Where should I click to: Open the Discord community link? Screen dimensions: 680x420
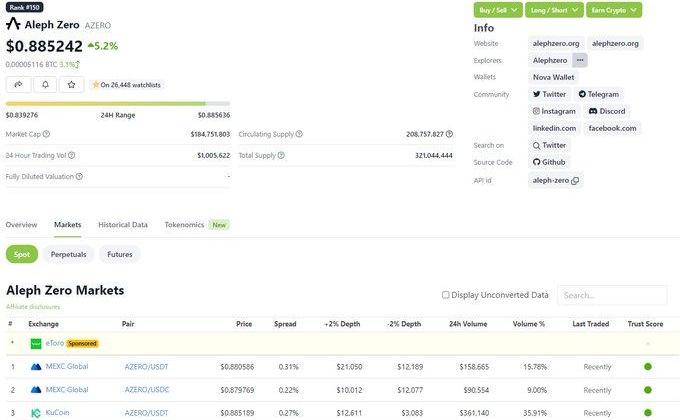[x=607, y=111]
